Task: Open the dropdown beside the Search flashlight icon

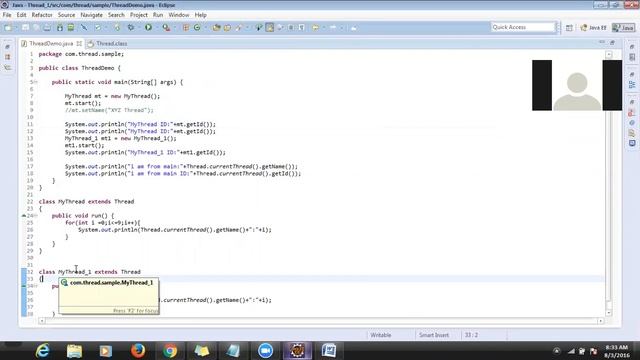Action: tap(247, 28)
